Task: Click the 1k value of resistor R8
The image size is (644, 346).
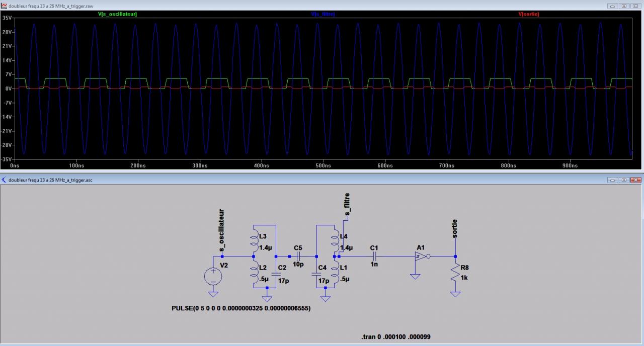Action: coord(465,277)
